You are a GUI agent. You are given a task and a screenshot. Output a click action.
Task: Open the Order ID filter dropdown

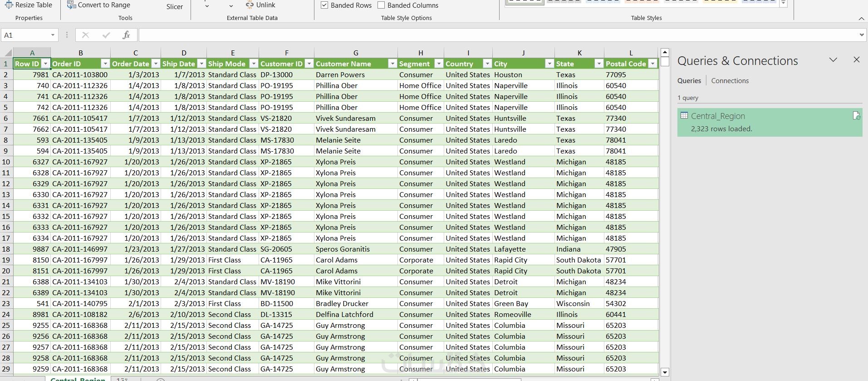point(105,64)
